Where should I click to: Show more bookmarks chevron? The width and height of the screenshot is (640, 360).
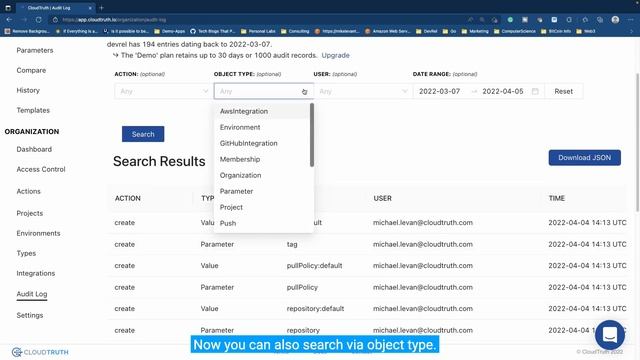(x=631, y=31)
